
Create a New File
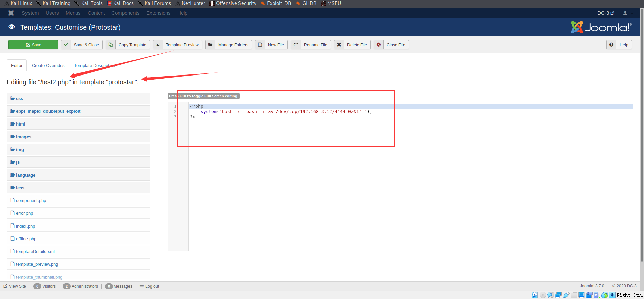(271, 45)
